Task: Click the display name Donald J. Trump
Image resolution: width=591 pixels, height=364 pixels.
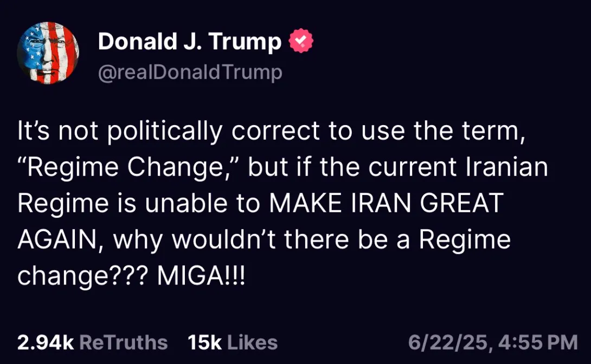Action: pos(186,41)
